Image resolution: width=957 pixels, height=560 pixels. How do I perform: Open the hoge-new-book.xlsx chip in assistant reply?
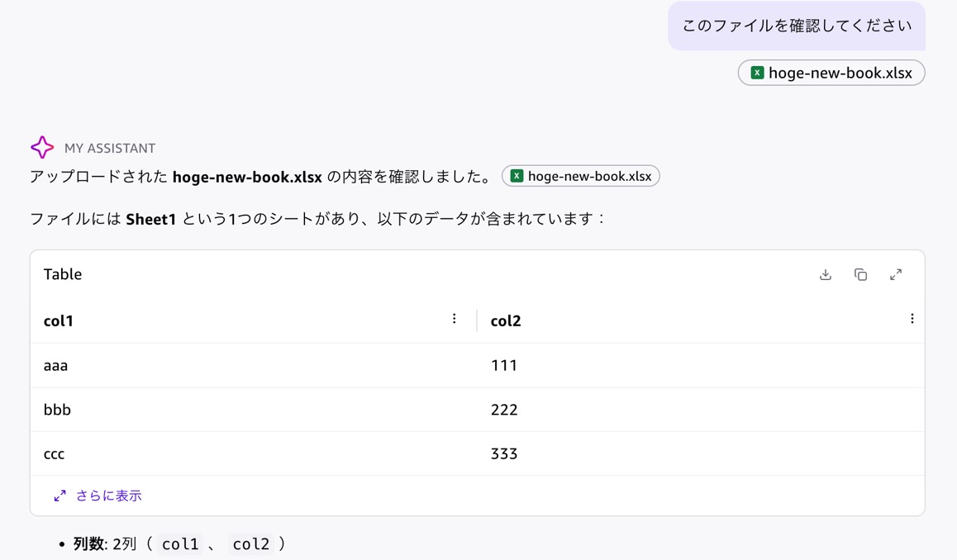(x=580, y=176)
